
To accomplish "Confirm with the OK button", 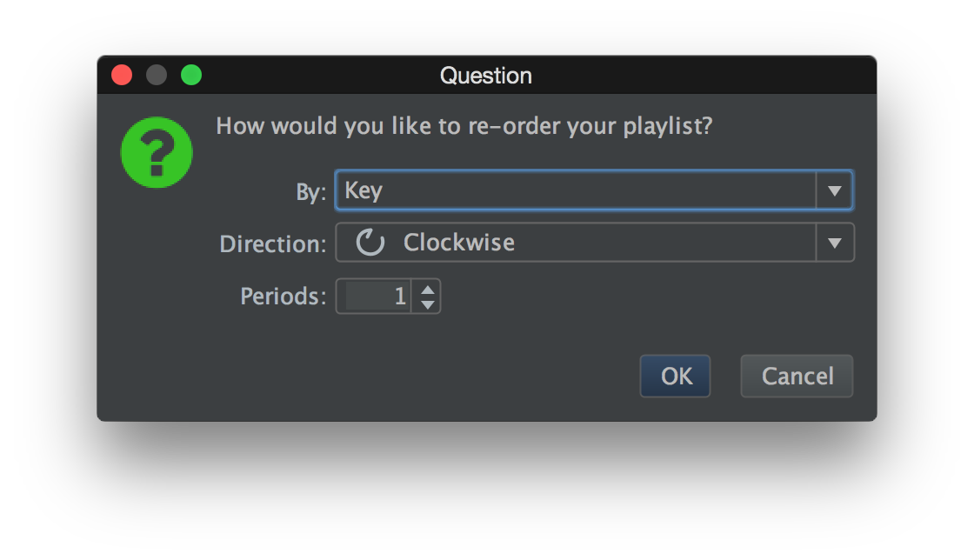I will coord(675,376).
